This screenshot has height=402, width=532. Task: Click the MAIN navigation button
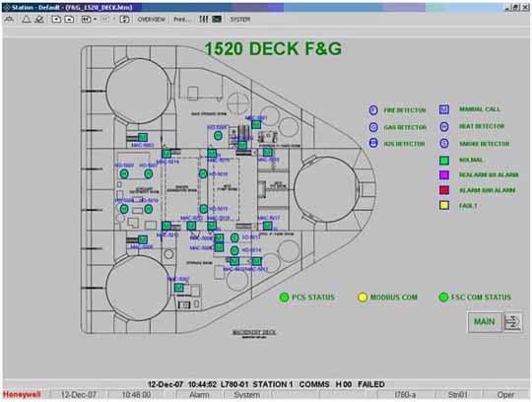[x=484, y=321]
